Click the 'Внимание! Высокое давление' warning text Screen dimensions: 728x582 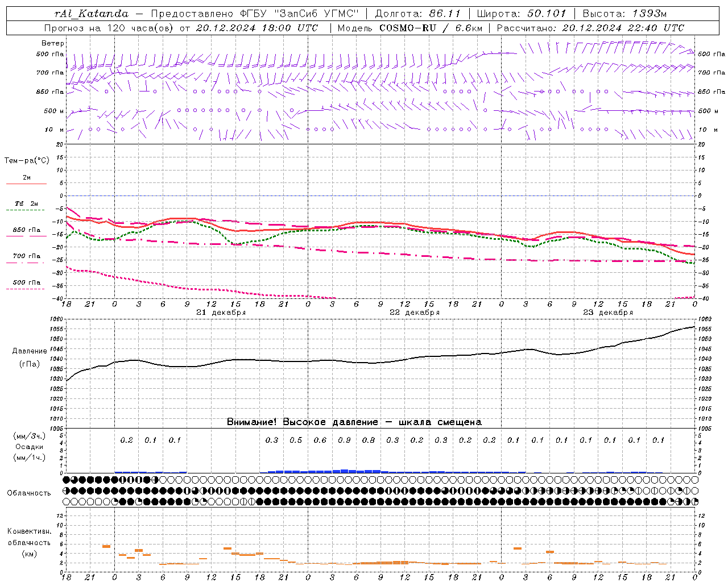coord(302,422)
